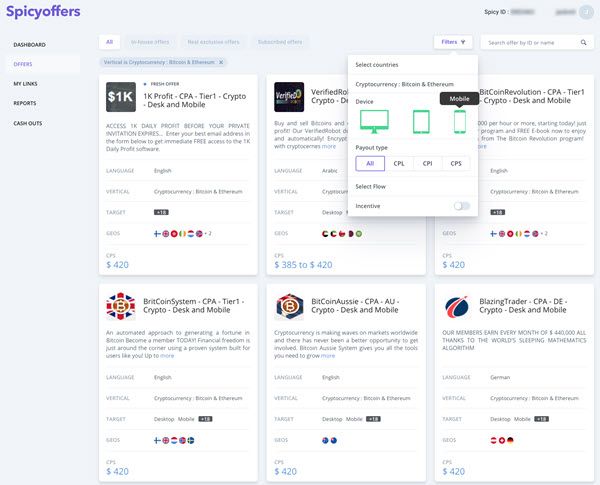The image size is (600, 485).
Task: Open the BritCoinSystem offer title
Action: point(194,305)
